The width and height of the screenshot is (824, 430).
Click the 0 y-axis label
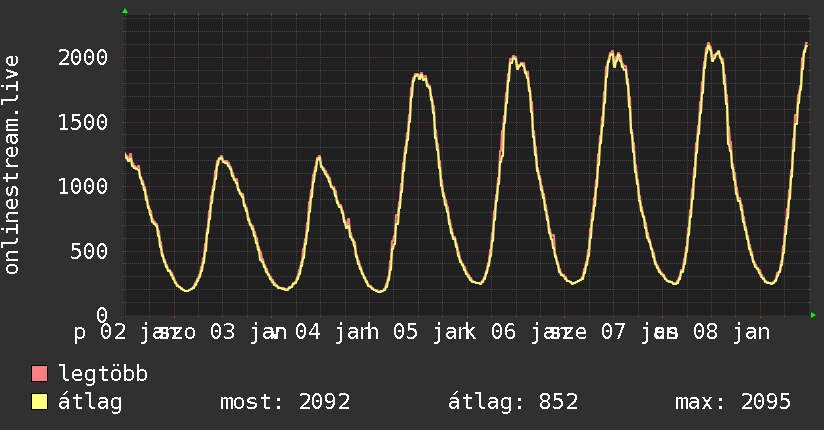(x=102, y=315)
